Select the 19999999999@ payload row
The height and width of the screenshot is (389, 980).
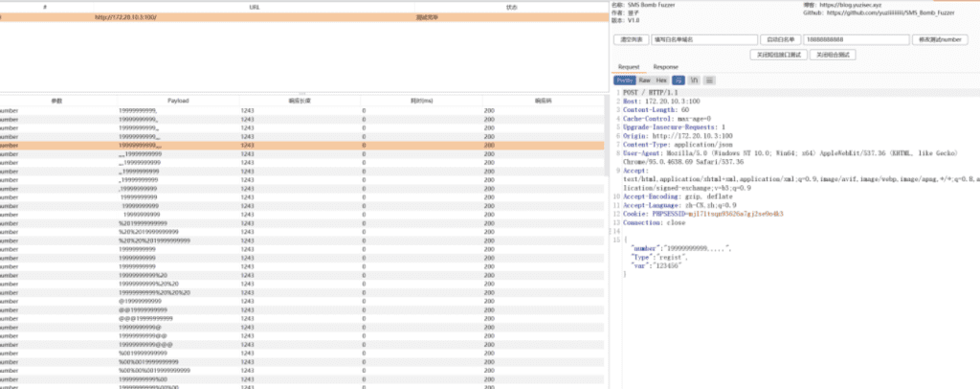(301, 327)
